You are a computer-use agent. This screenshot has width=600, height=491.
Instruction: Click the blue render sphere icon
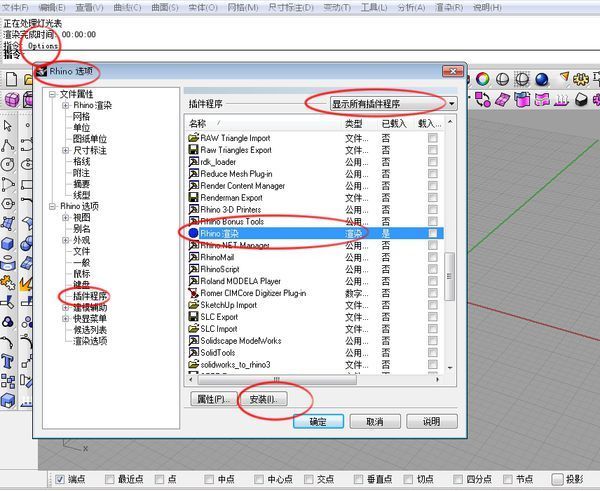pos(542,80)
